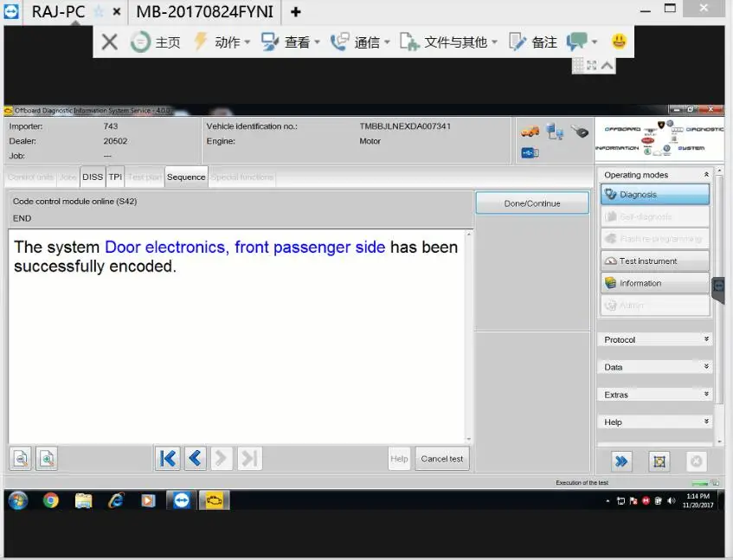Viewport: 733px width, 560px height.
Task: Click the ignition key icon
Action: click(x=580, y=132)
